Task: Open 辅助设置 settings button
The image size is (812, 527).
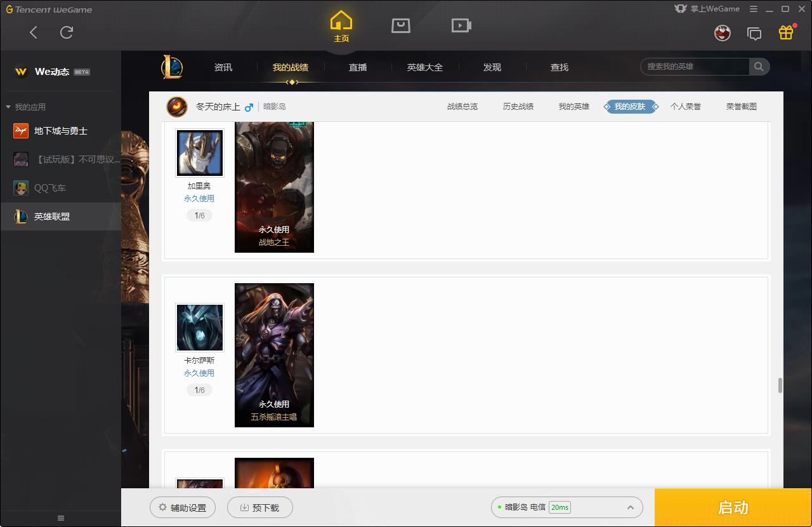Action: point(183,508)
